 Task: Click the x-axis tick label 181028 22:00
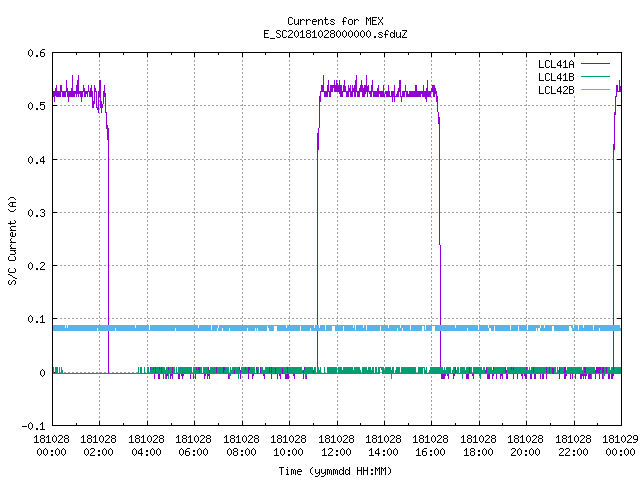573,445
